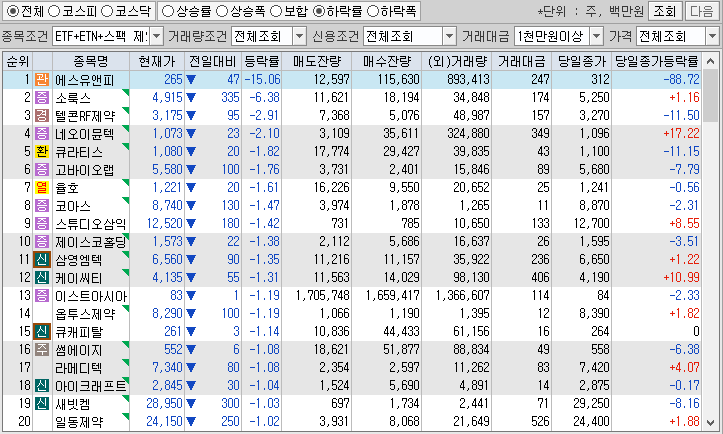Click the vertical scrollbar thumb
Image resolution: width=723 pixels, height=434 pixels.
pos(711,96)
